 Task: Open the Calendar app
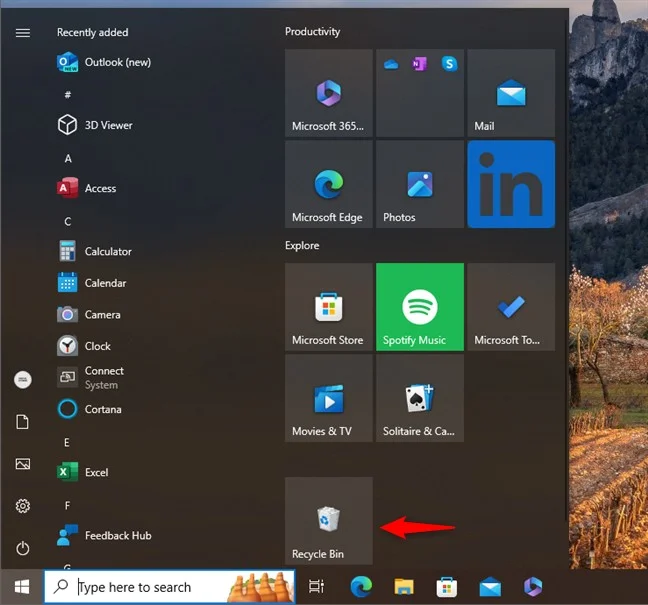(x=92, y=283)
